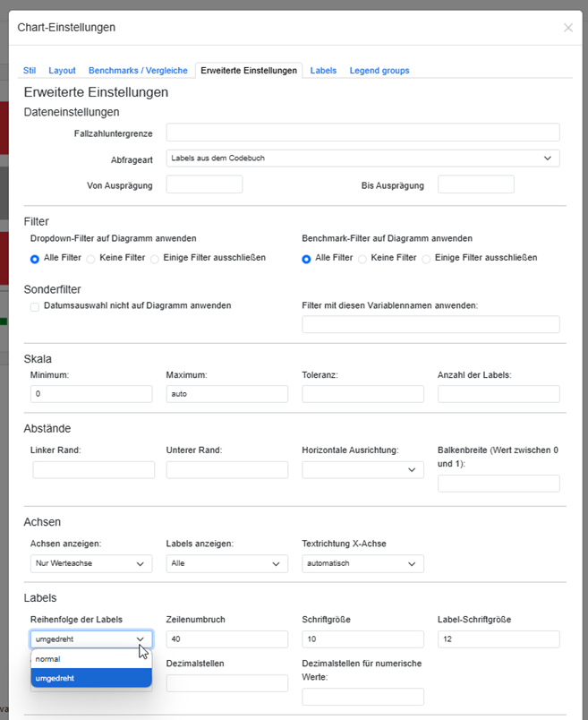588x720 pixels.
Task: Click the Fallzahluntergrenze input field
Action: pyautogui.click(x=362, y=133)
